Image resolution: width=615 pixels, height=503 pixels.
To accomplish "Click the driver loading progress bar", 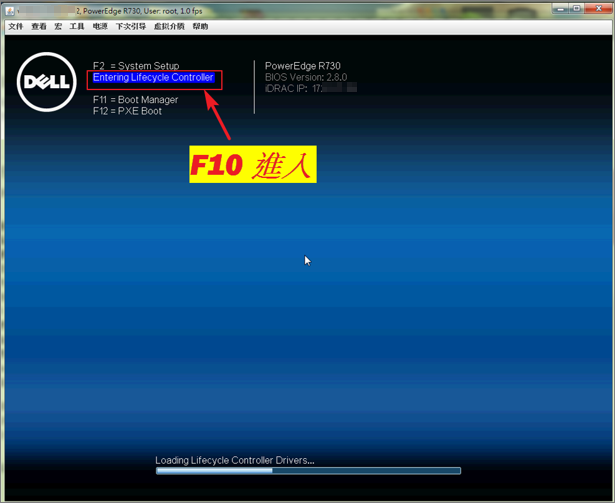I will point(308,470).
